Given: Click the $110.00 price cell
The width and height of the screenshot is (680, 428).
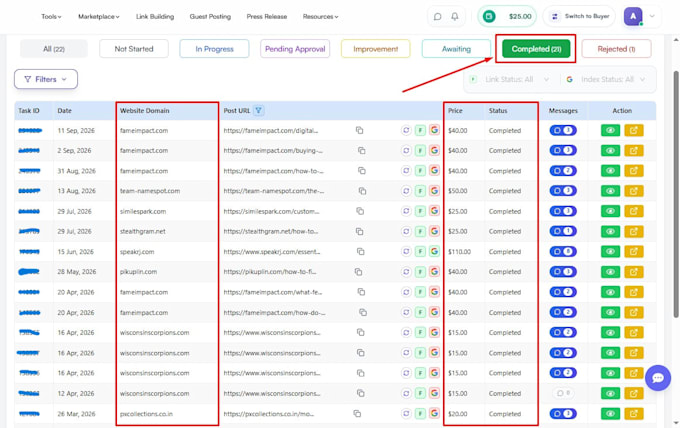Looking at the screenshot, I should pos(459,252).
